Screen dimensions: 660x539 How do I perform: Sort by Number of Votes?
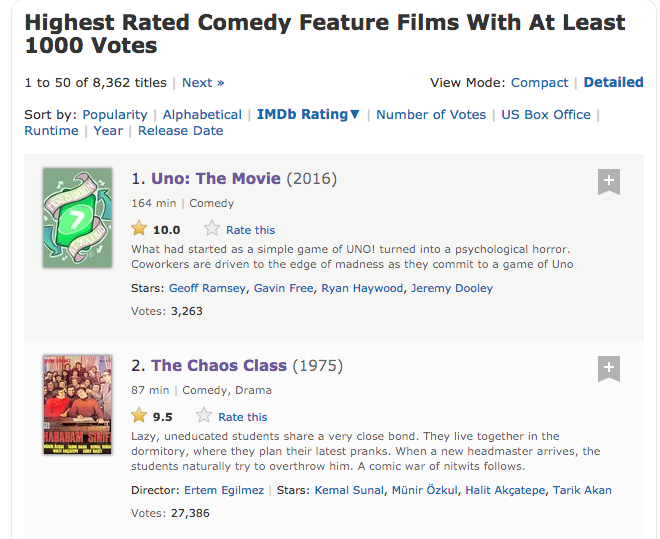pos(431,115)
